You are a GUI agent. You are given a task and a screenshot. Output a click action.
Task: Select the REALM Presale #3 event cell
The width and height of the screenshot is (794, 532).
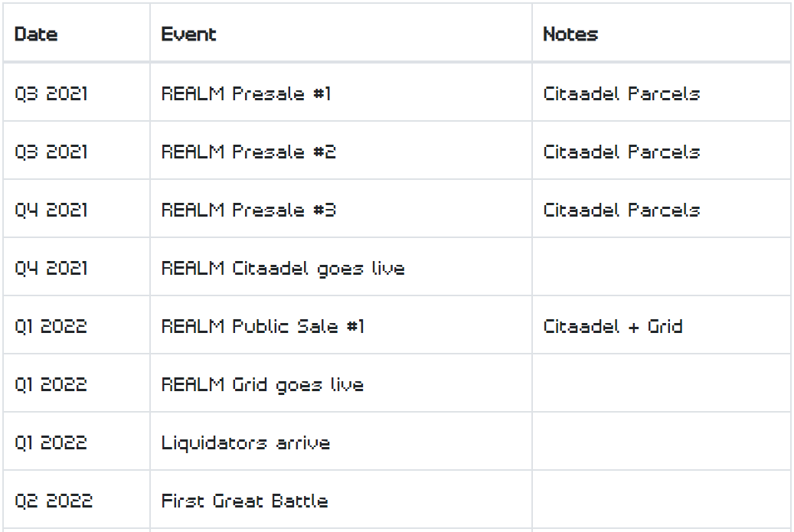point(341,208)
